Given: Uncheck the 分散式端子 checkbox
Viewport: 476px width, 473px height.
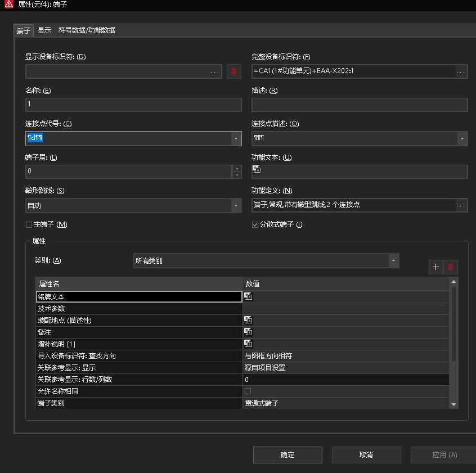Looking at the screenshot, I should click(x=255, y=224).
